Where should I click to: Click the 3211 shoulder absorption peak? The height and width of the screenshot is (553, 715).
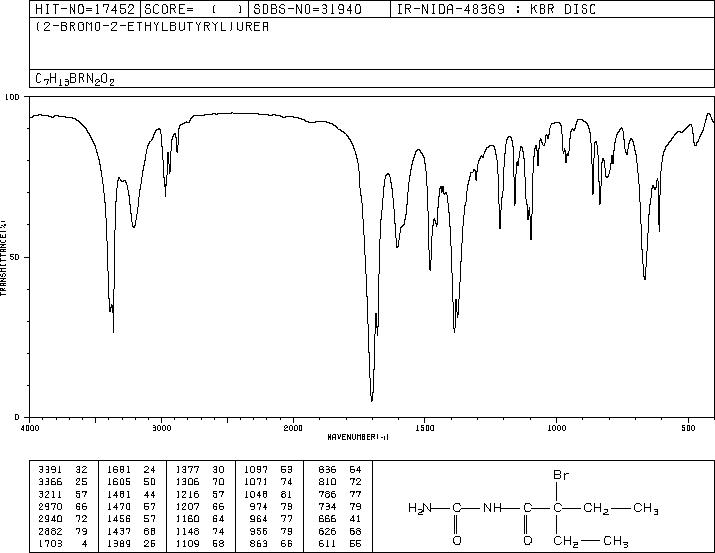(134, 226)
